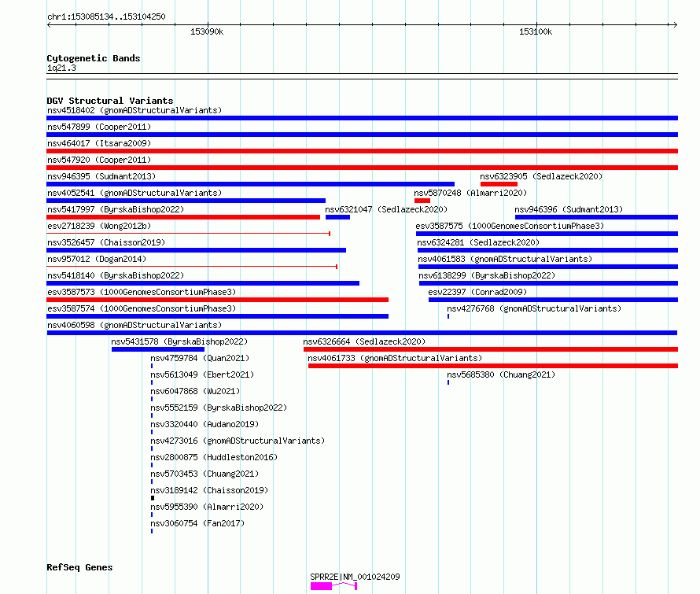Open nsv5955390 (Almarri2020) label
700x594 pixels.
click(207, 507)
